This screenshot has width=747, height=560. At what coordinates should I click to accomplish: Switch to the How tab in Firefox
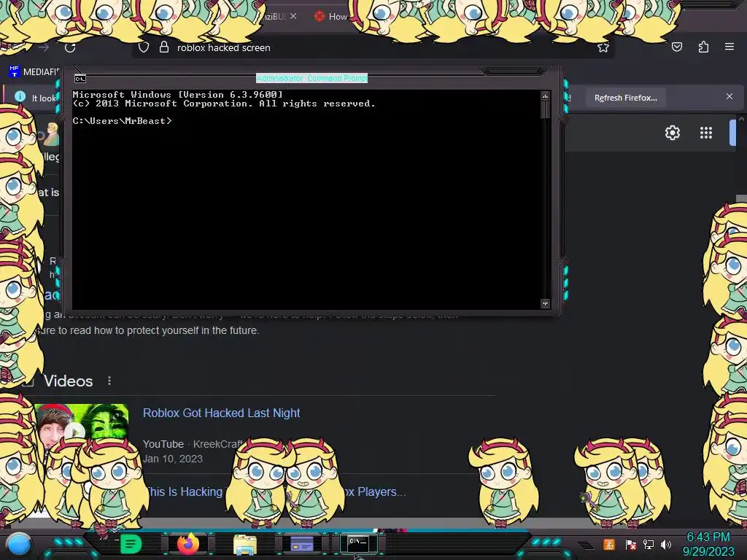[x=331, y=16]
